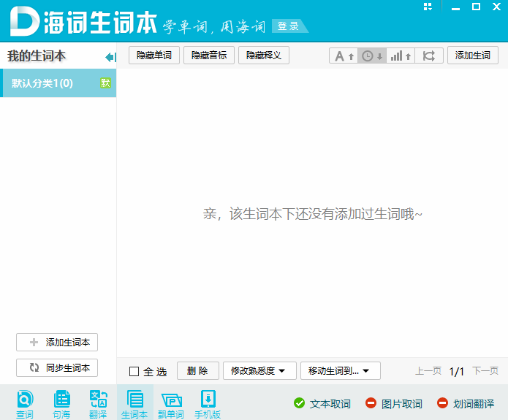Click the 添加生词 button
This screenshot has width=508, height=420.
tap(473, 56)
